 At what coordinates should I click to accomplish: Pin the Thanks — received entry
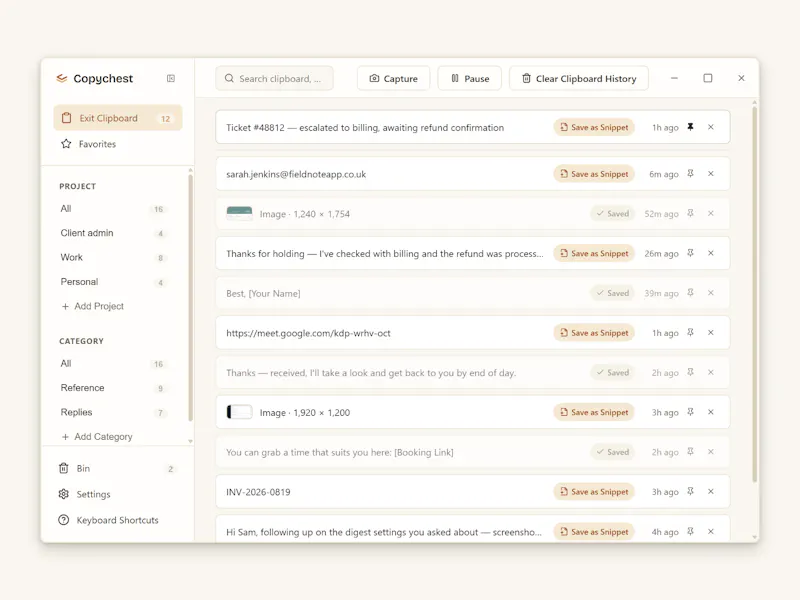(690, 373)
